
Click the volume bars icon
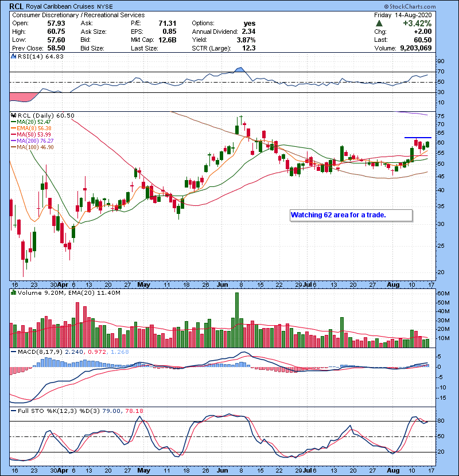(x=13, y=292)
